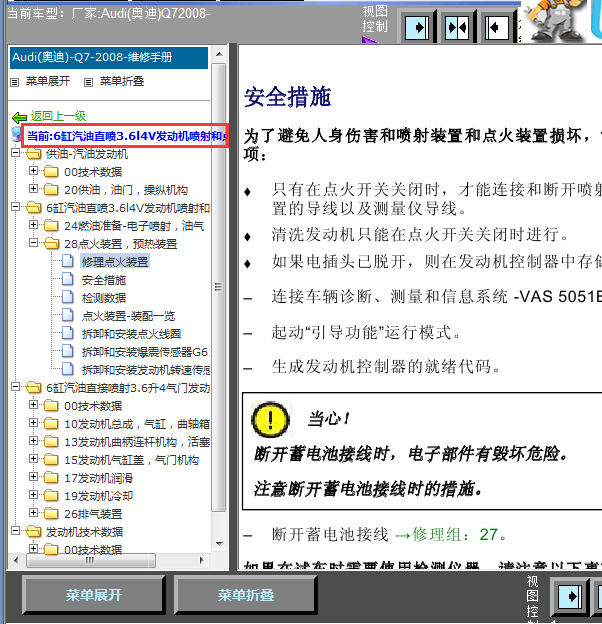The height and width of the screenshot is (624, 602).
Task: Click the small 菜单展开 list icon
Action: (15, 82)
